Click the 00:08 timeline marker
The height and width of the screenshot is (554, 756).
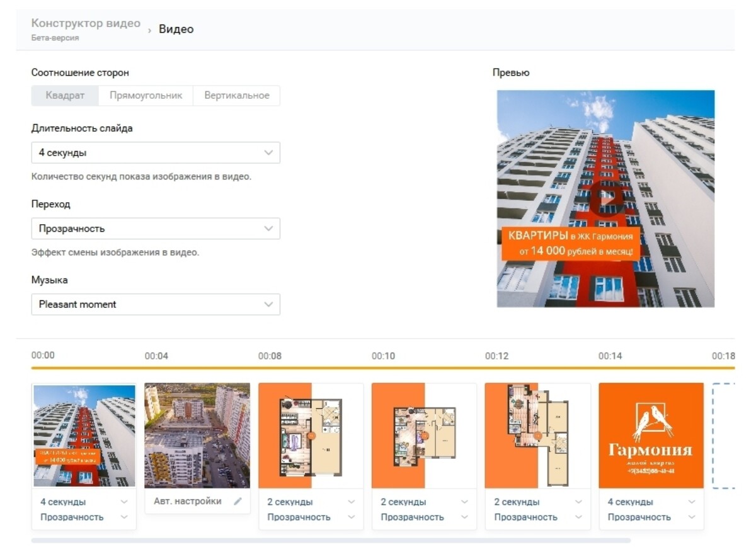click(x=270, y=356)
